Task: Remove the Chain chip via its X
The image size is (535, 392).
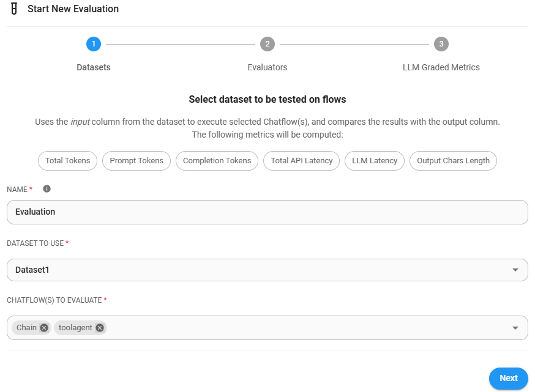Action: tap(44, 328)
